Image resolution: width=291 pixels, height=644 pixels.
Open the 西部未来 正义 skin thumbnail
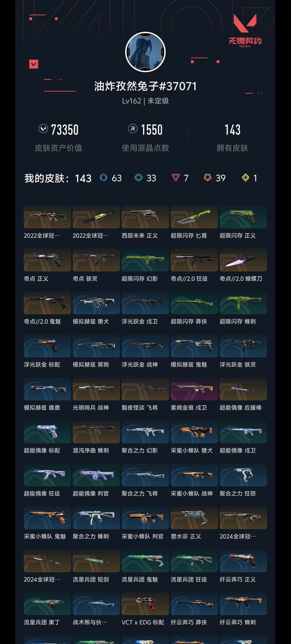(x=145, y=217)
